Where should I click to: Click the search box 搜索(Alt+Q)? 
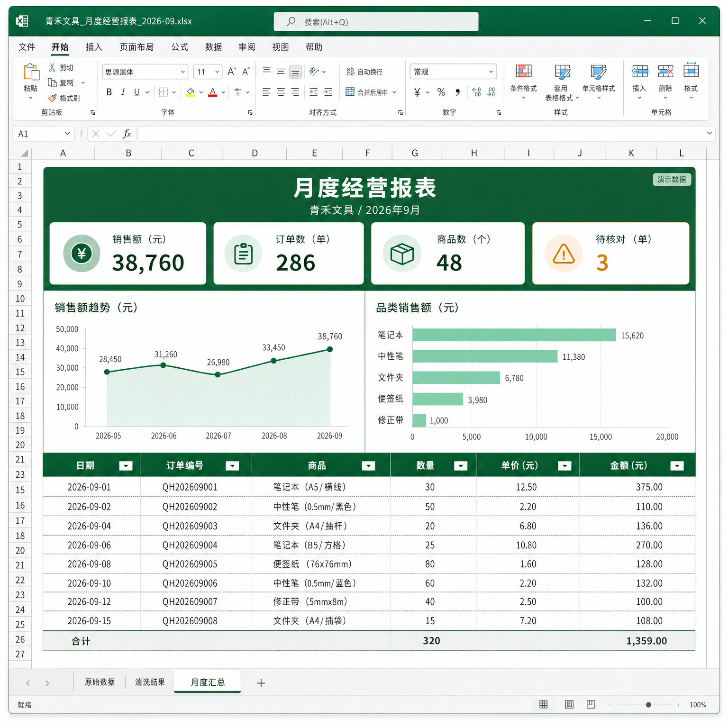pos(376,22)
